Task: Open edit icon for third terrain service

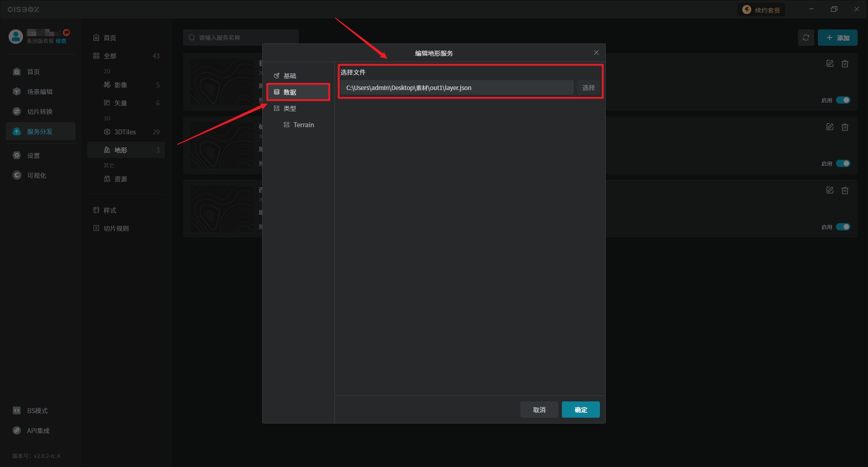Action: (830, 191)
